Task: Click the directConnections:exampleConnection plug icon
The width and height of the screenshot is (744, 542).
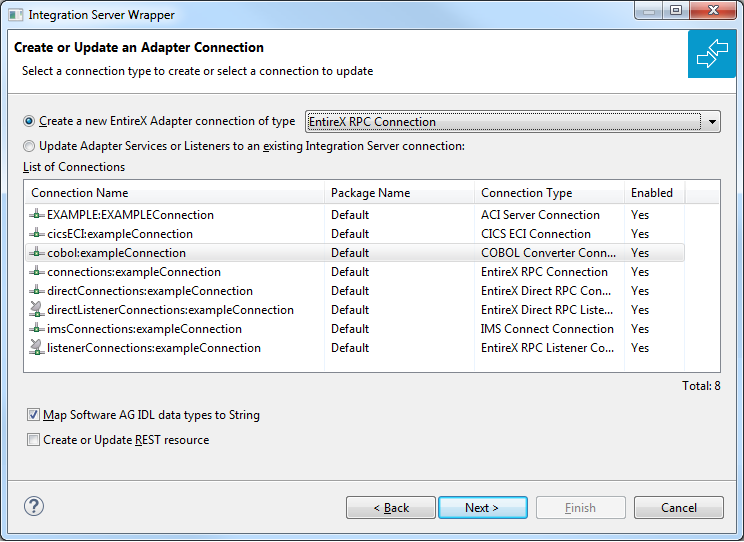Action: 37,291
